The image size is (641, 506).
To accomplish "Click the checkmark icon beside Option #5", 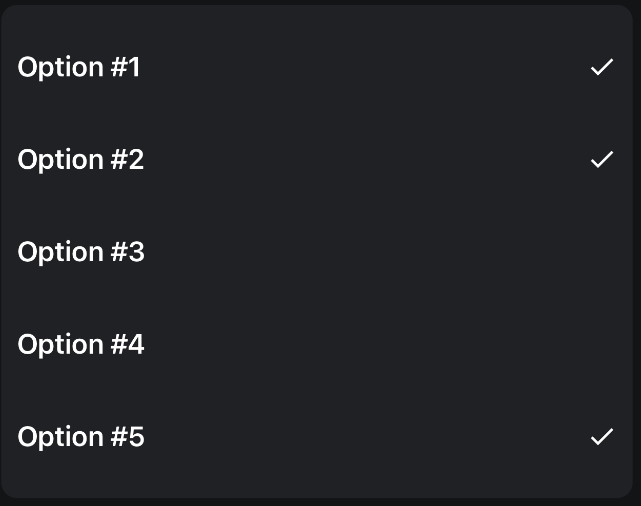I will click(x=601, y=437).
